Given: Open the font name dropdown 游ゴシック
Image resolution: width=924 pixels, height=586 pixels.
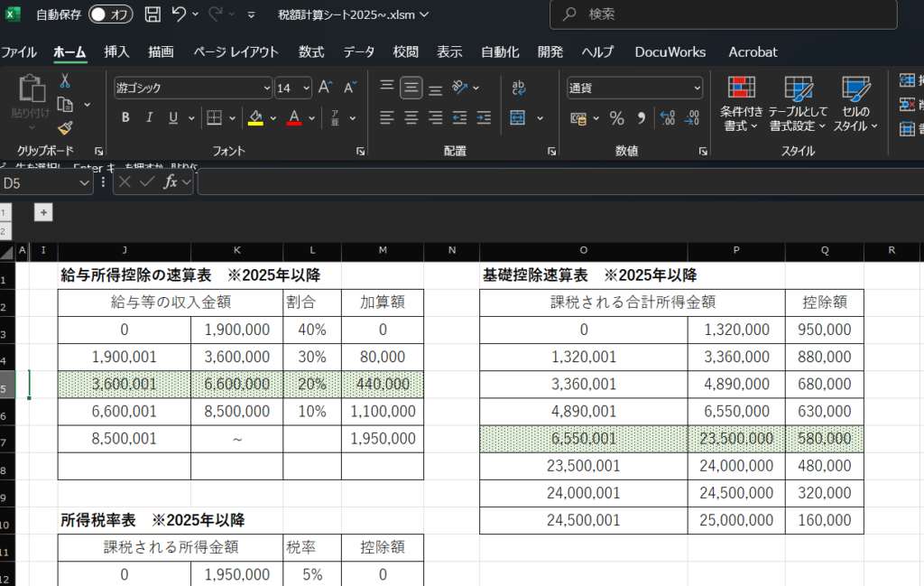Looking at the screenshot, I should click(192, 88).
